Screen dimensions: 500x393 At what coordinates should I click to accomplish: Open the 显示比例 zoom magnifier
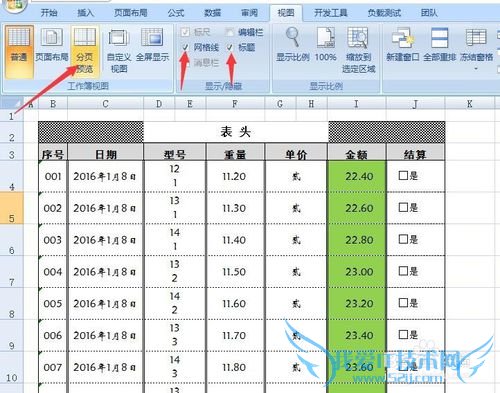[293, 45]
